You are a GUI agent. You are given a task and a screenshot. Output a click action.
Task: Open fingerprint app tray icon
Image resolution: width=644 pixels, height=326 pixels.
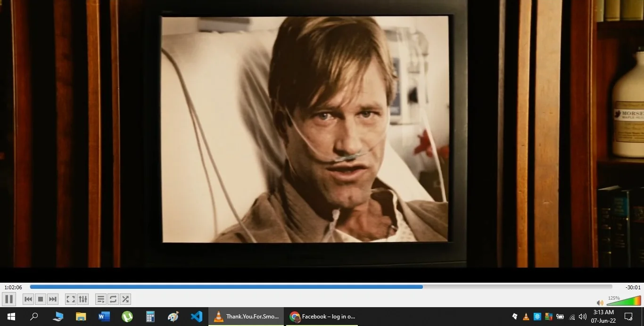[537, 317]
